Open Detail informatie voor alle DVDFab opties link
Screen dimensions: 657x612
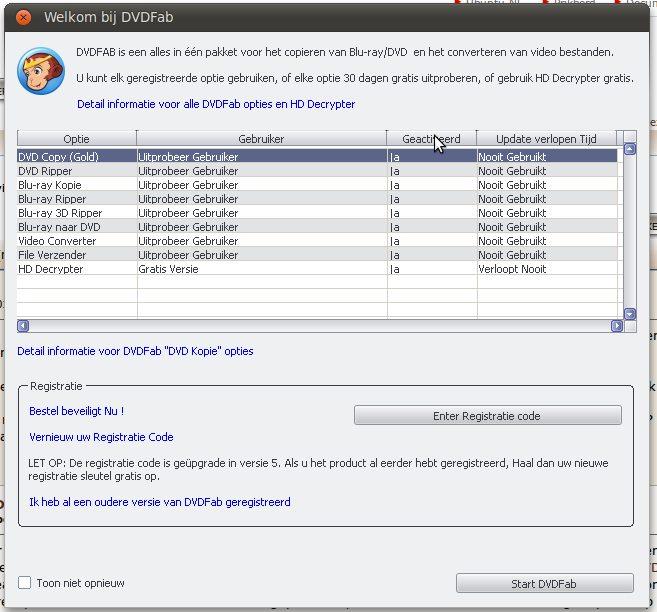tap(216, 104)
